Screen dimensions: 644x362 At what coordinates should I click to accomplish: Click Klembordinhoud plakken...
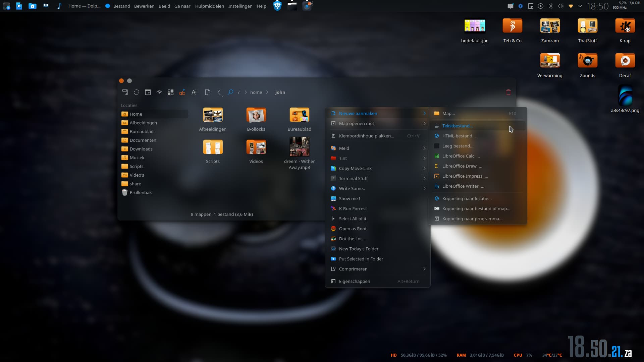378,136
